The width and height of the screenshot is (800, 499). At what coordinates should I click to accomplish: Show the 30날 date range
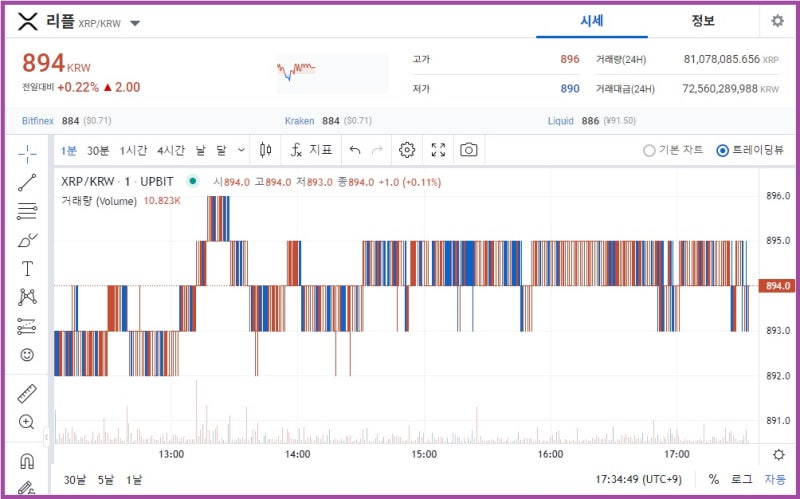tap(74, 480)
